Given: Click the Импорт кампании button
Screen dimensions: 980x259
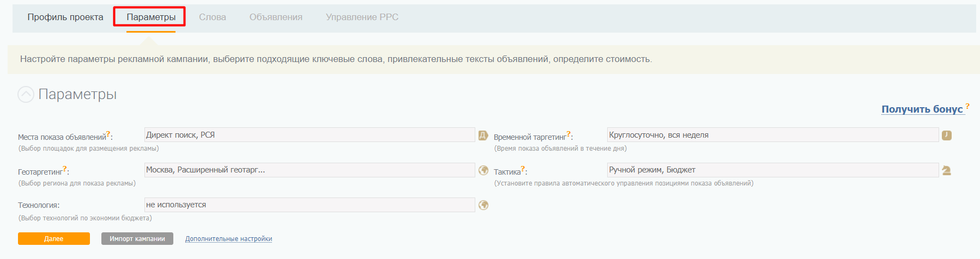Looking at the screenshot, I should (137, 239).
